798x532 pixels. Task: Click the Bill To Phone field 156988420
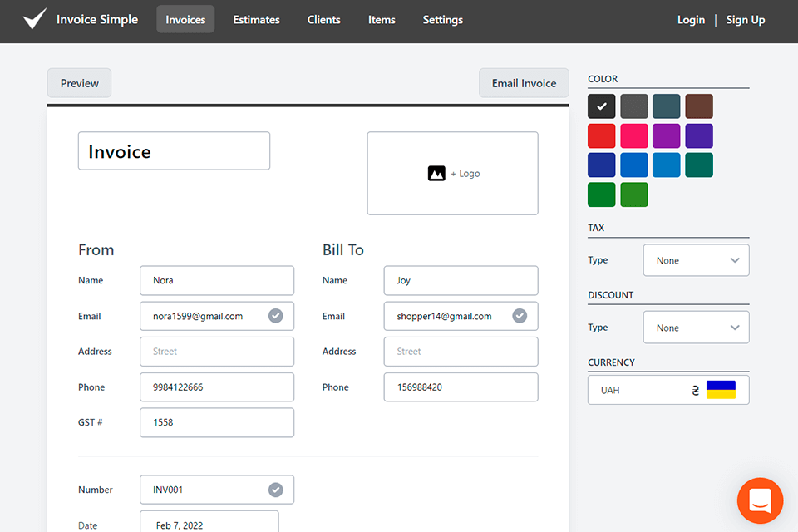(461, 387)
